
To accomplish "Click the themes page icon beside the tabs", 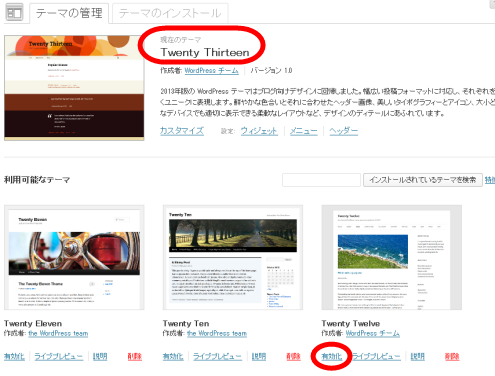I will pos(15,12).
